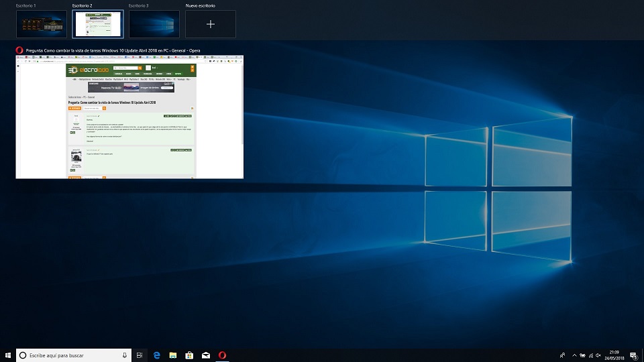Open the People tray icon
The height and width of the screenshot is (362, 644).
(563, 355)
